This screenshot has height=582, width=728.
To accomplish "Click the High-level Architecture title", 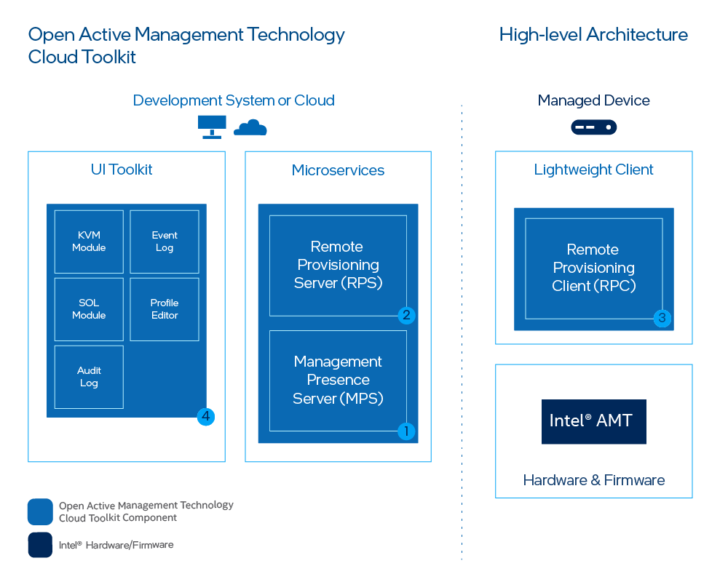I will 593,35.
